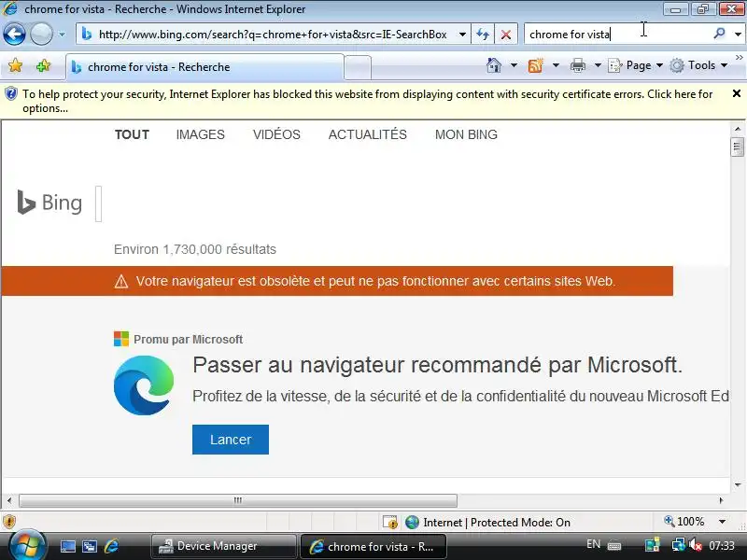Select the 'chrome for vista - Recherche' tab
This screenshot has width=747, height=560.
point(204,67)
